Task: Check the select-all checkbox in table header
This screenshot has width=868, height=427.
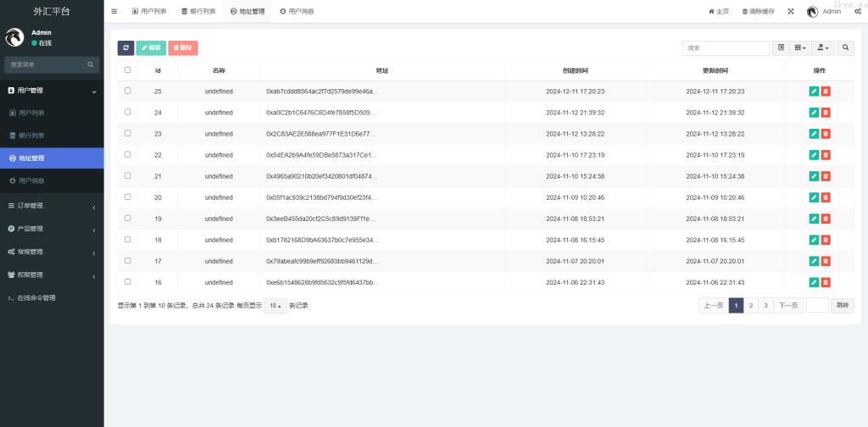Action: 128,70
